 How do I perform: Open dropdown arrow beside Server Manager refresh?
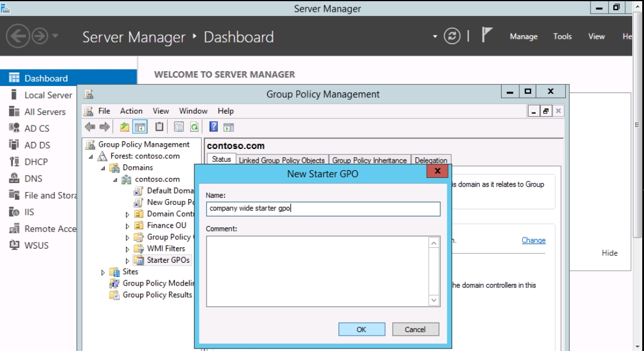[x=435, y=37]
